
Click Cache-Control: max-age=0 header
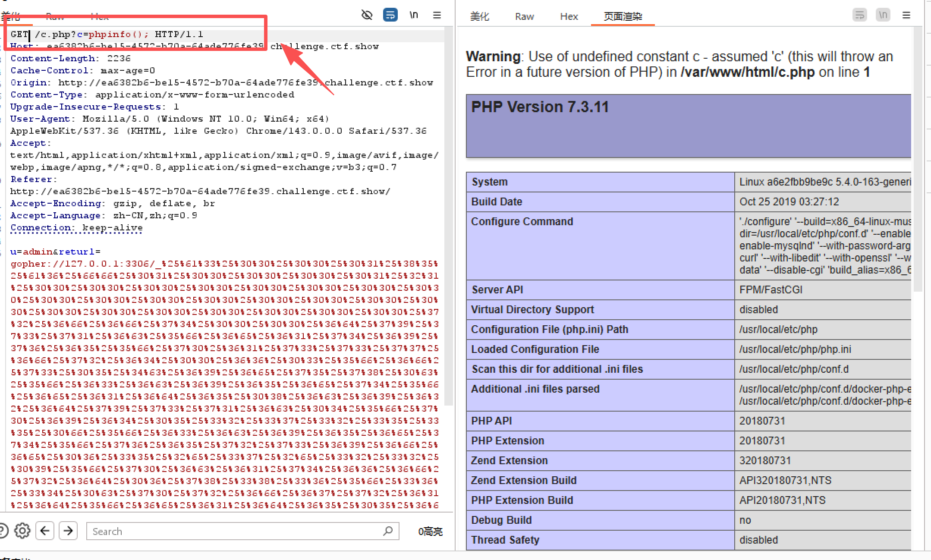pyautogui.click(x=83, y=70)
